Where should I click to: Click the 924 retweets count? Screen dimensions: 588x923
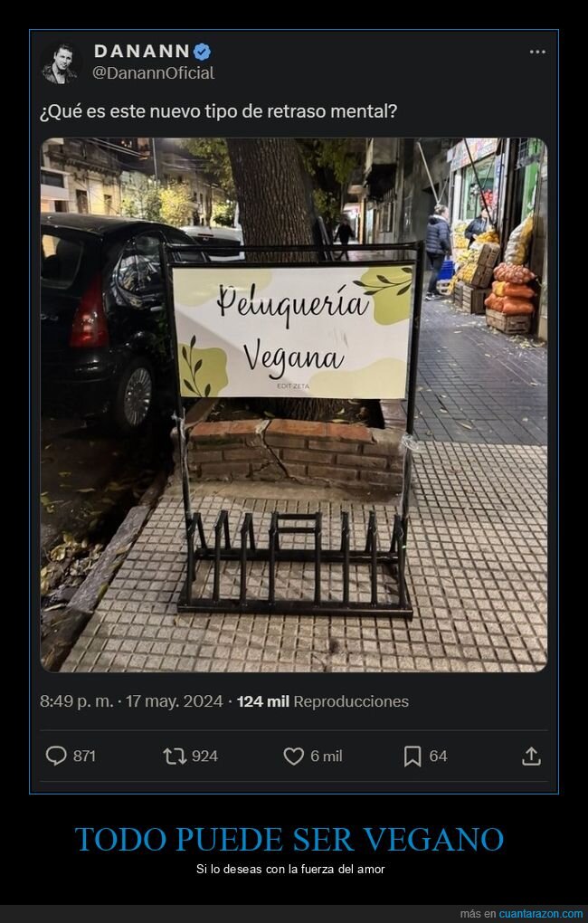click(x=204, y=756)
